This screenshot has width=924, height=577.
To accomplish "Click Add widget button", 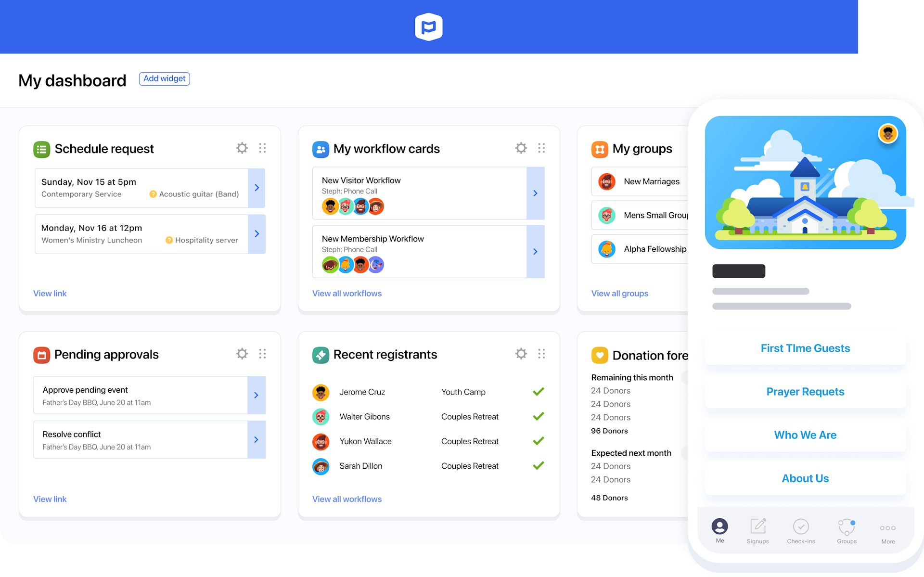I will (x=164, y=78).
